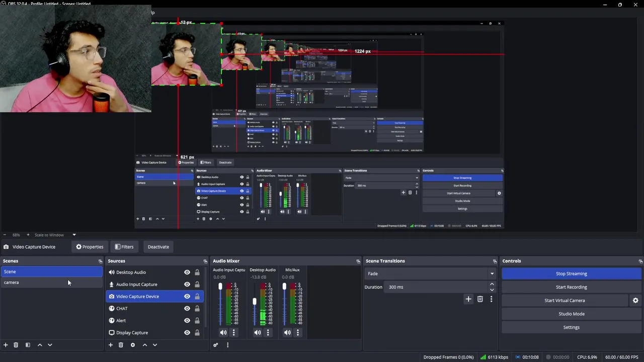Pop out the Scene Transitions dock
The image size is (644, 362).
coord(495,261)
